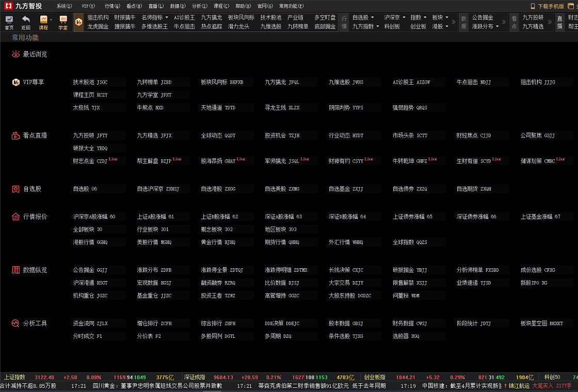
Task: Click the VIP尊享 section icon
Action: pyautogui.click(x=15, y=82)
